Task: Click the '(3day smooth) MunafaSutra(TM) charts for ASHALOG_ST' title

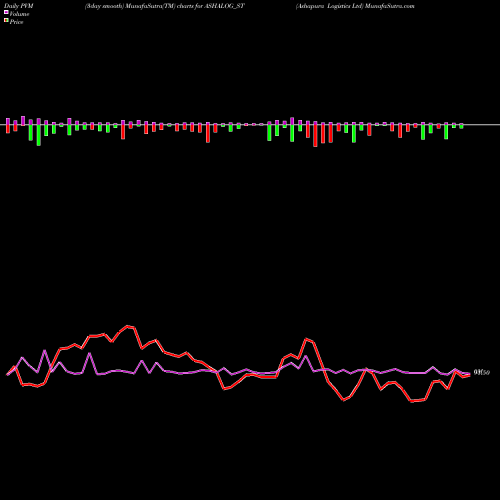Action: click(165, 6)
